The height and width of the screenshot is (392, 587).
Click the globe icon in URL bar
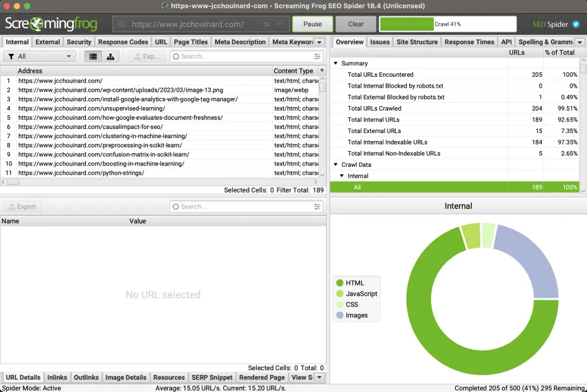122,24
